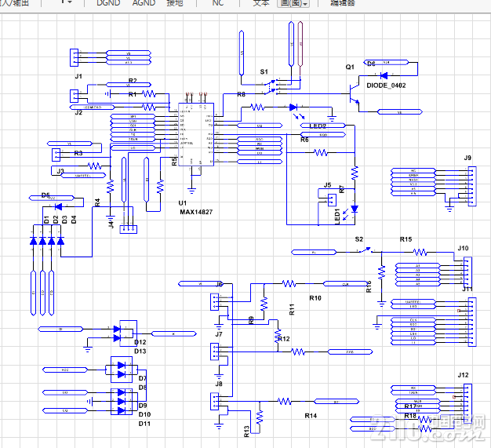
Task: Click the 接地 ground toolbar item
Action: click(x=175, y=3)
